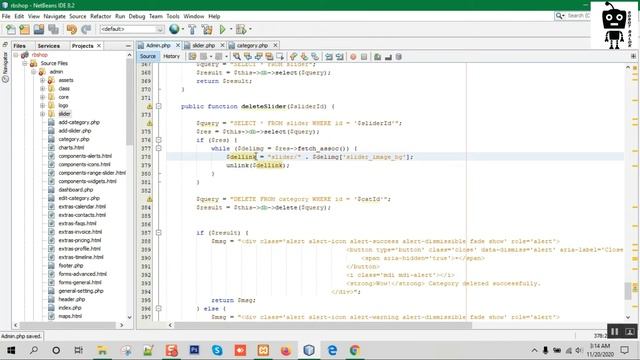Screen dimensions: 640x360
Task: Click the Clean and Build icon
Action: click(207, 29)
